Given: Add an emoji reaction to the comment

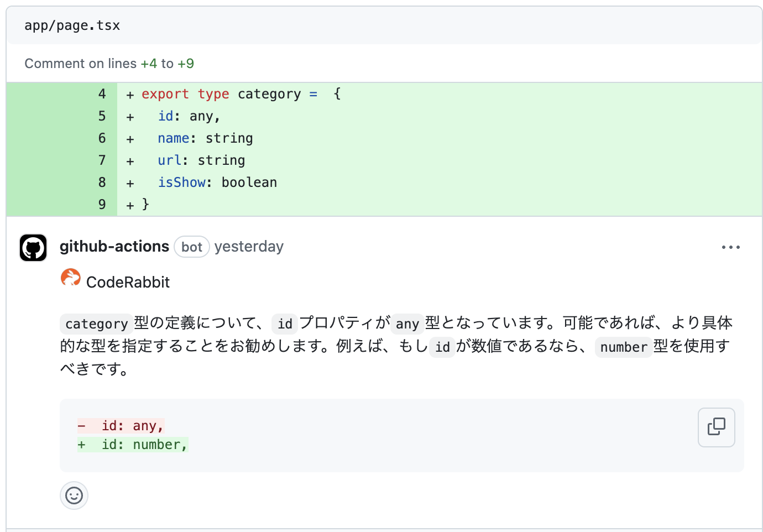Looking at the screenshot, I should [x=74, y=496].
